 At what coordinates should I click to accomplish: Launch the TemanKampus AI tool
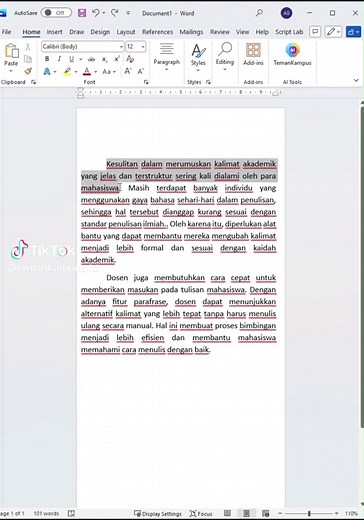[x=292, y=54]
